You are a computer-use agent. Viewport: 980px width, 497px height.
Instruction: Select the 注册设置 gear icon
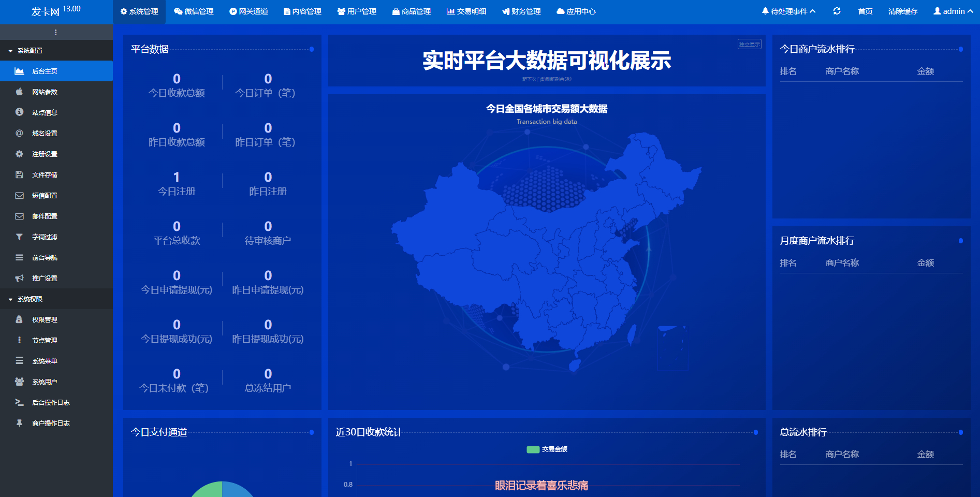(19, 154)
